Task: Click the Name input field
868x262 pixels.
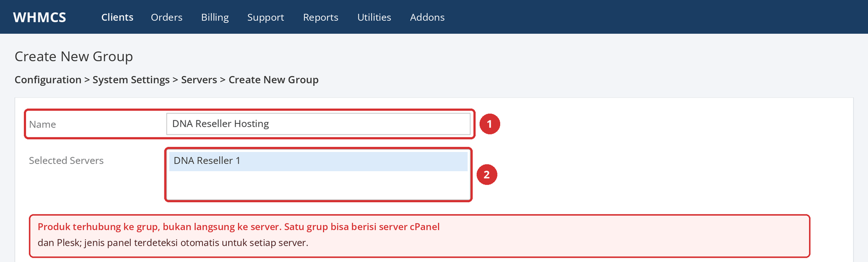Action: [318, 124]
